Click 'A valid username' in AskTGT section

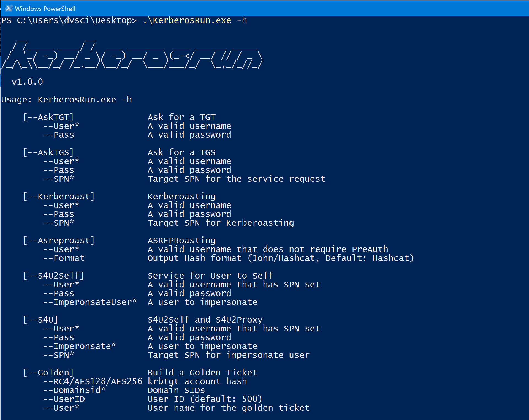coord(189,126)
